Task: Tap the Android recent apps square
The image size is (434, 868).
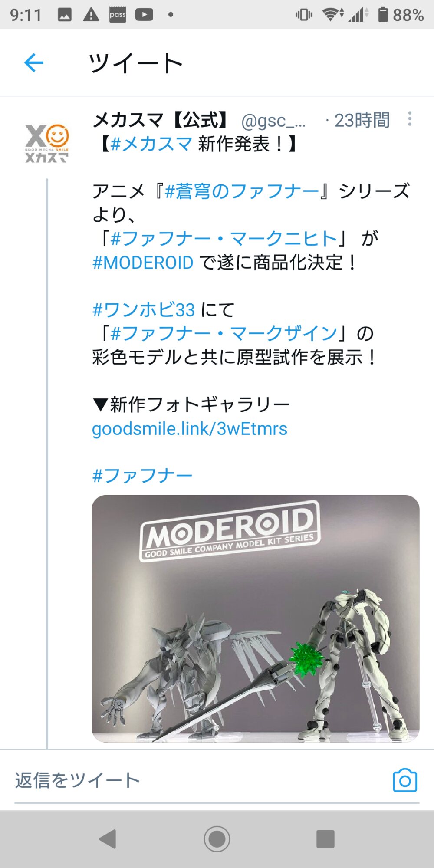Action: pos(325,838)
